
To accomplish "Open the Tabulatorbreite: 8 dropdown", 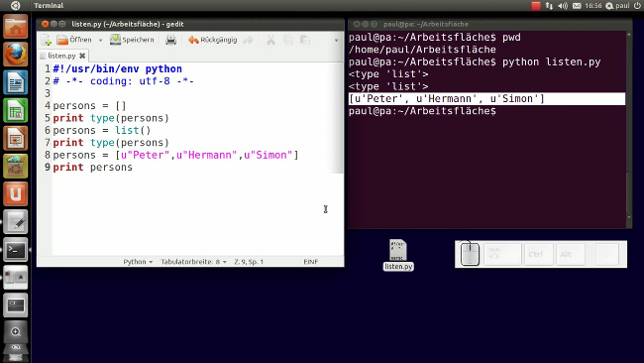I will click(x=193, y=262).
